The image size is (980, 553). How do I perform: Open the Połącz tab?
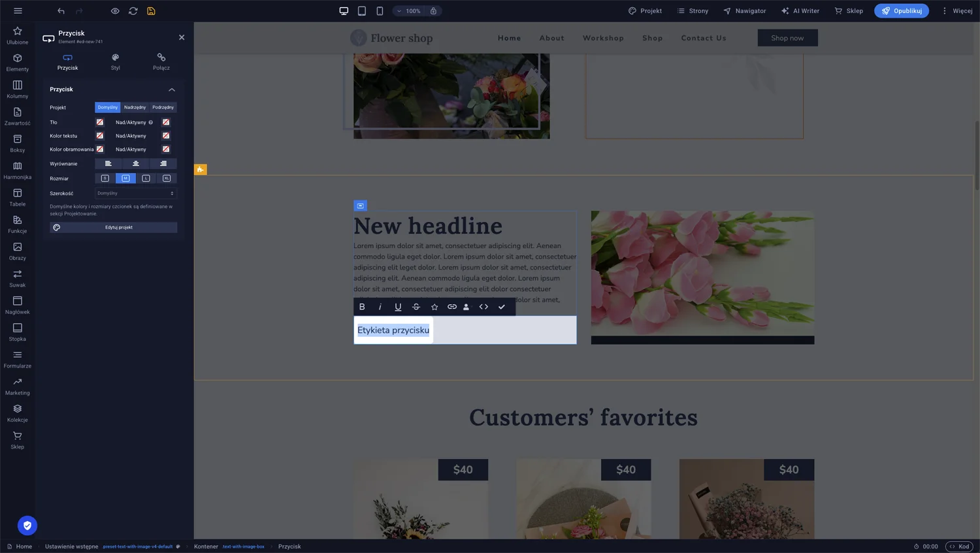[x=161, y=63]
